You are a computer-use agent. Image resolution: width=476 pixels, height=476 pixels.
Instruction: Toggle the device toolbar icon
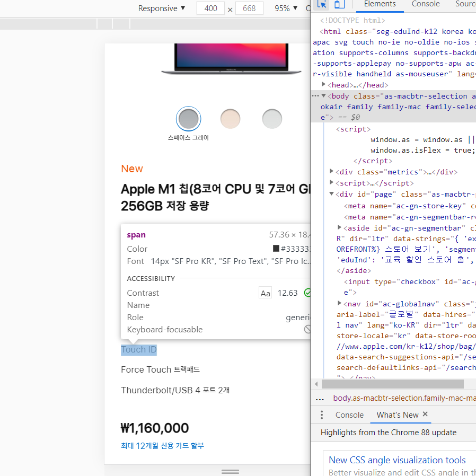[x=339, y=4]
